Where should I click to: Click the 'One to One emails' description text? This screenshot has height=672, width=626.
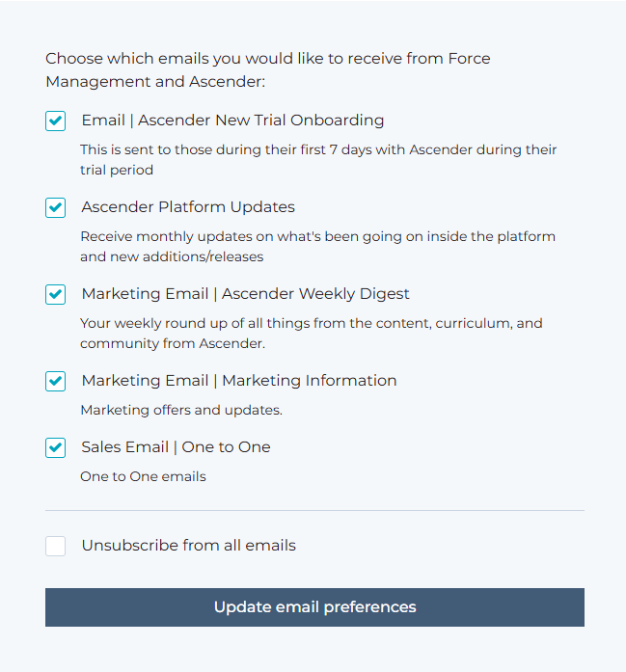point(143,477)
